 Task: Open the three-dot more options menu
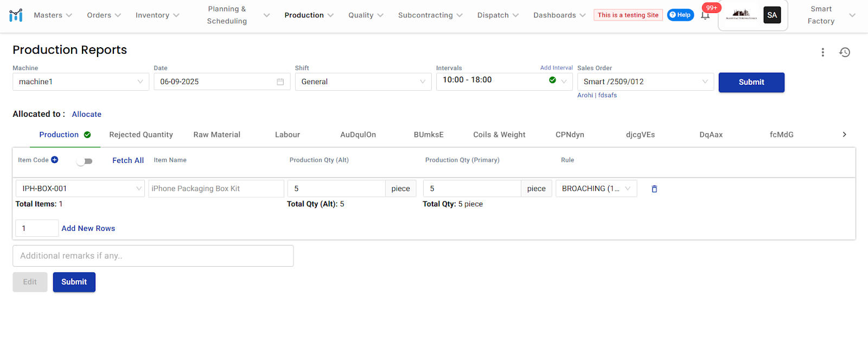pos(823,52)
